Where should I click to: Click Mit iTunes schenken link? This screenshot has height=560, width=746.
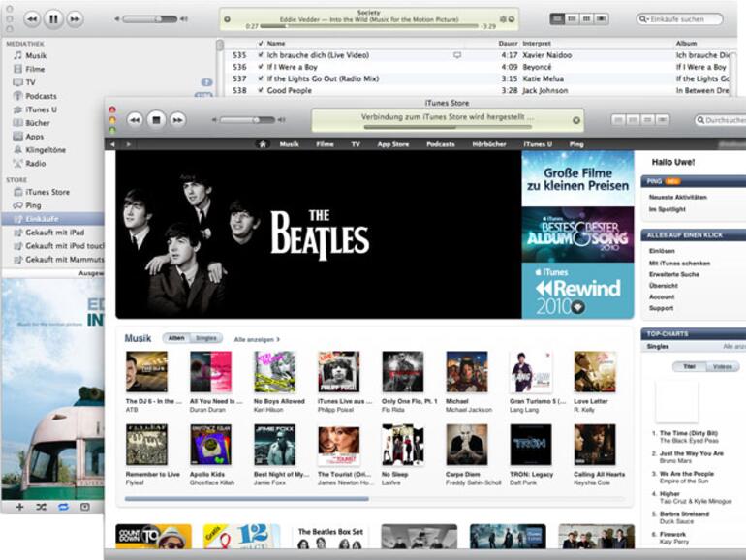point(679,264)
